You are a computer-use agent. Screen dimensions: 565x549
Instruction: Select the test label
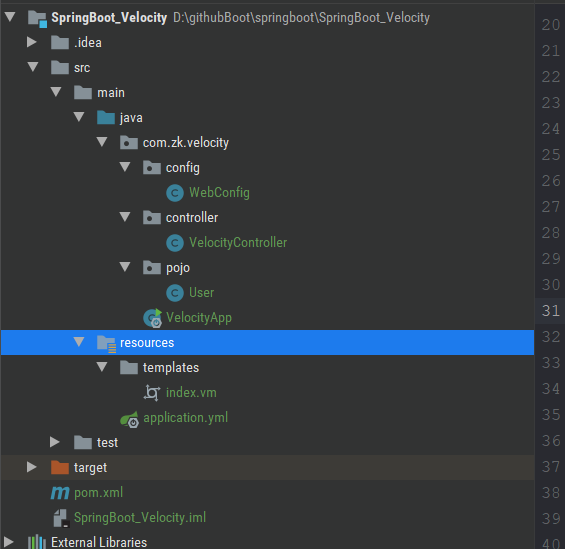click(x=107, y=442)
